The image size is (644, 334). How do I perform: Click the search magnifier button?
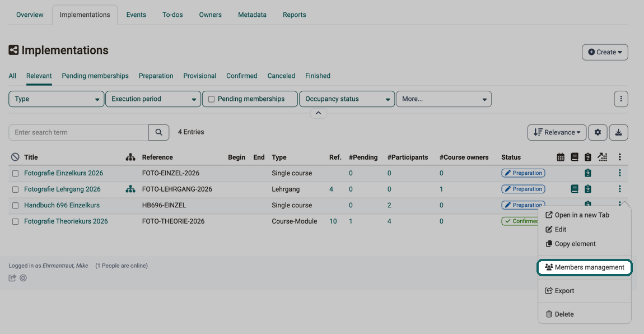pyautogui.click(x=158, y=132)
